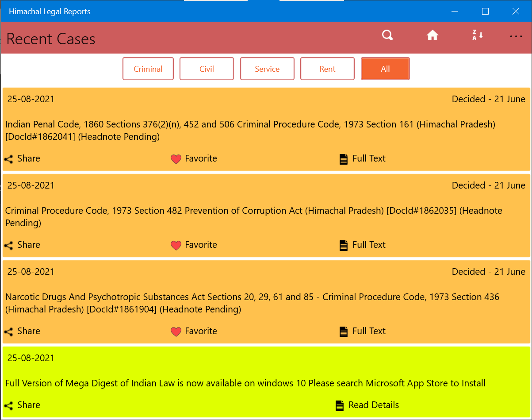The width and height of the screenshot is (532, 420).
Task: Click heart icon on DocId#1862041 case
Action: point(176,159)
